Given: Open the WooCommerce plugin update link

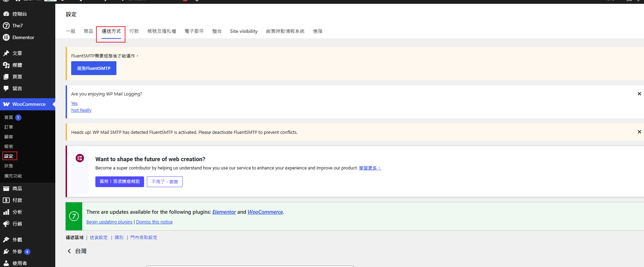Looking at the screenshot, I should pos(265,212).
